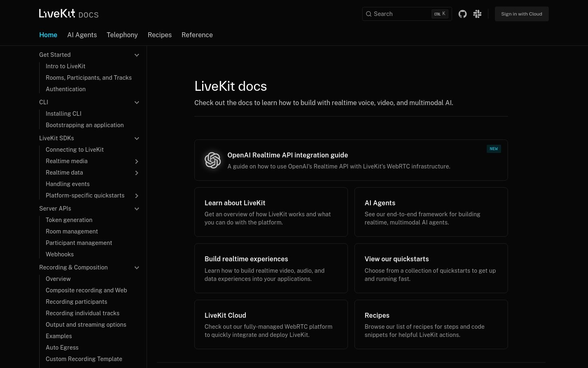Open the Auto Egress page

click(62, 348)
